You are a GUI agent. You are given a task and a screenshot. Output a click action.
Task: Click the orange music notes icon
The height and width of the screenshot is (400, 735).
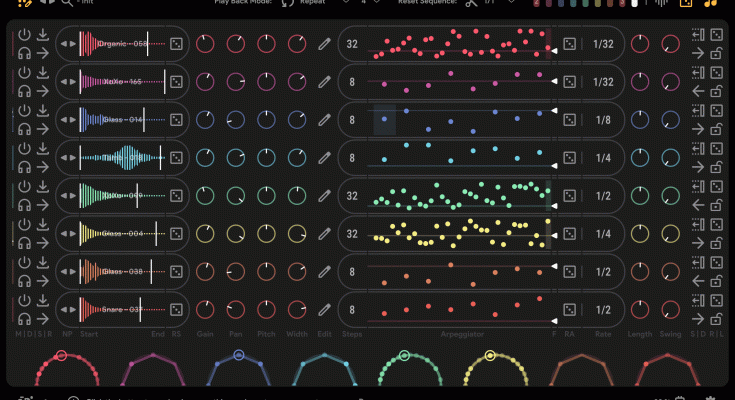tap(711, 3)
